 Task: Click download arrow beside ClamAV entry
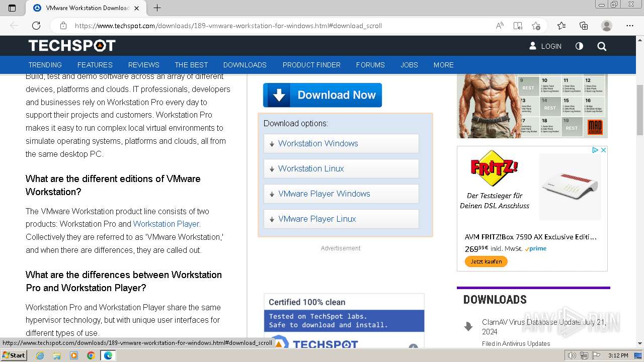pos(468,326)
